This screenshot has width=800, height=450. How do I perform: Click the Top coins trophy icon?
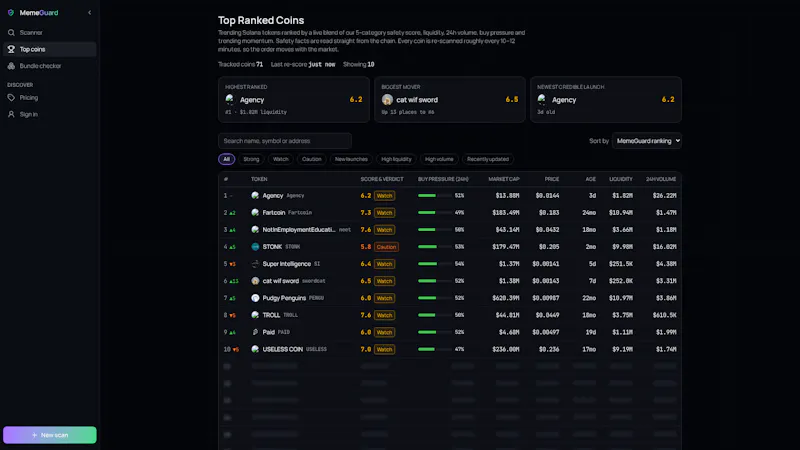click(11, 49)
